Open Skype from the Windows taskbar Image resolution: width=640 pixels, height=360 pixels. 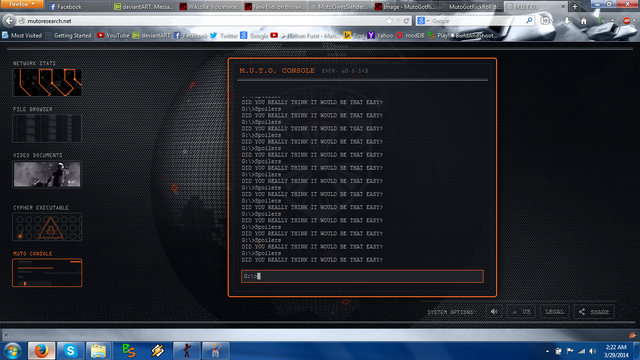(x=70, y=351)
